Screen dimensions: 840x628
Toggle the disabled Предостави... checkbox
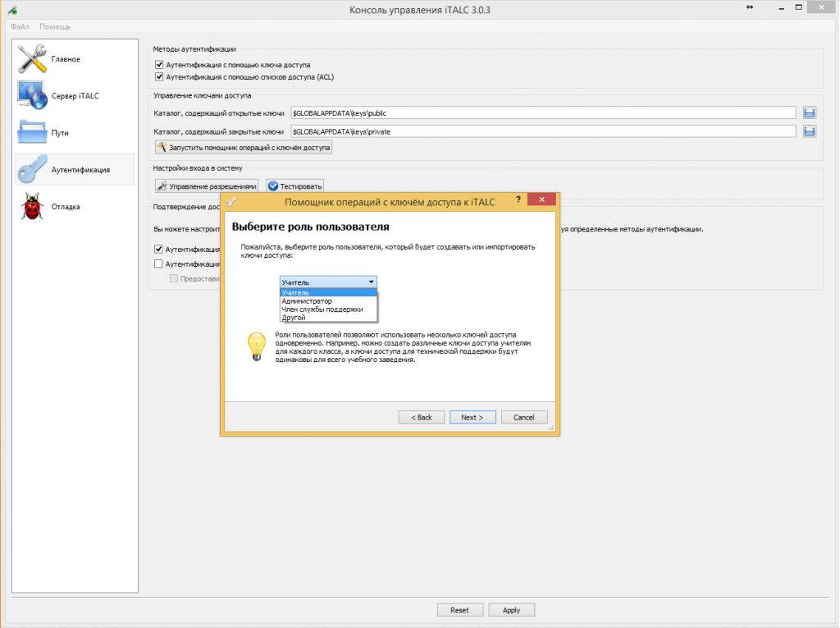[174, 278]
